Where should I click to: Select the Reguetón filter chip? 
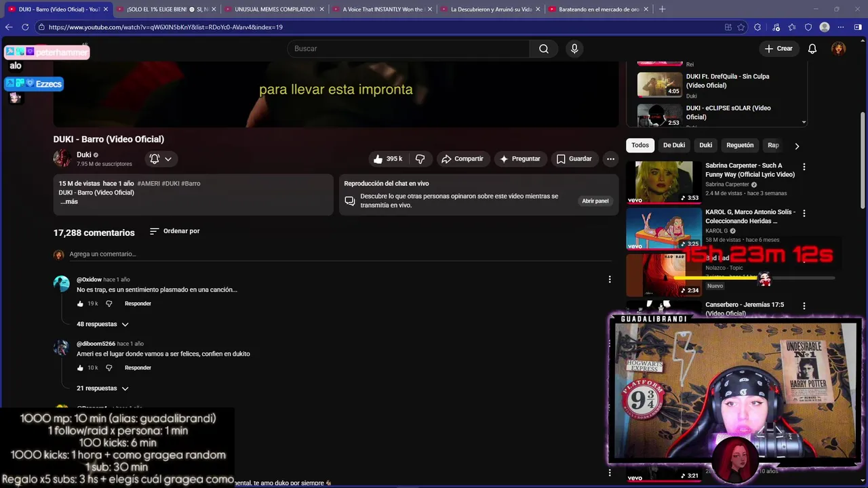[740, 145]
